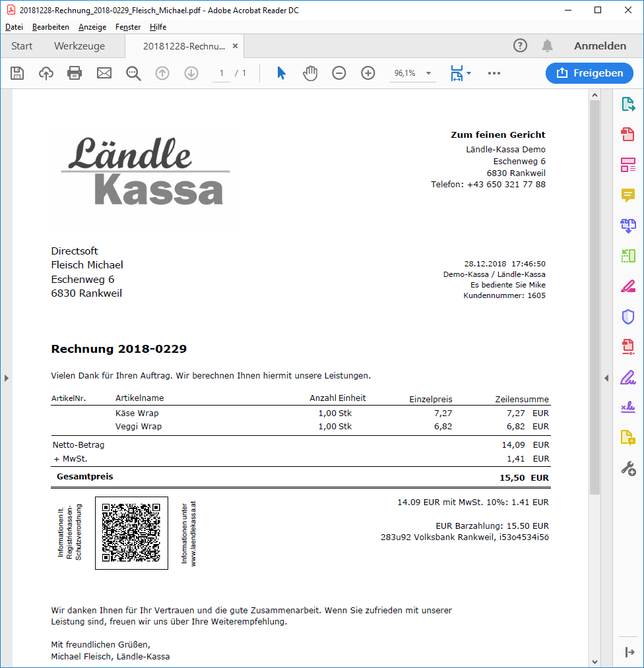Go to previous page arrow
This screenshot has height=668, width=644.
pyautogui.click(x=162, y=73)
